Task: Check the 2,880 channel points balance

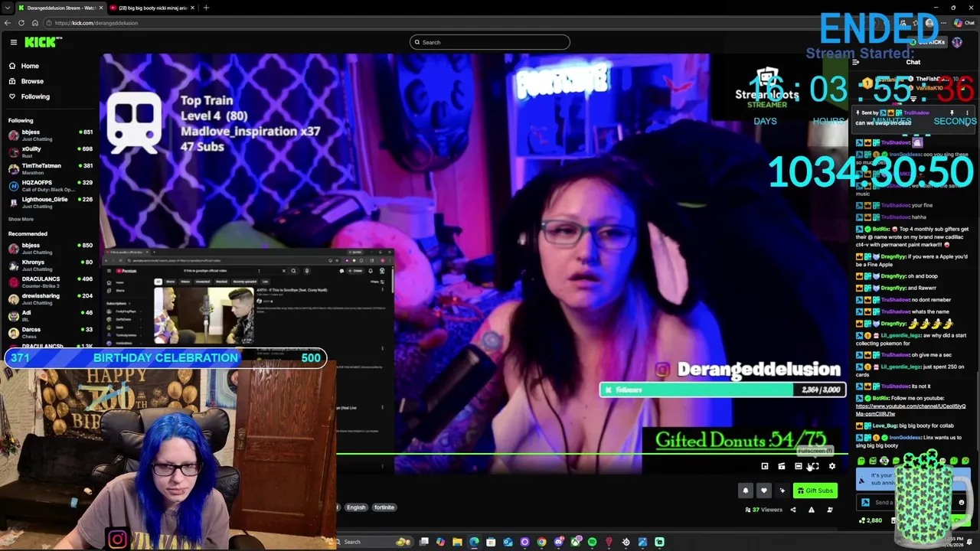Action: point(871,520)
